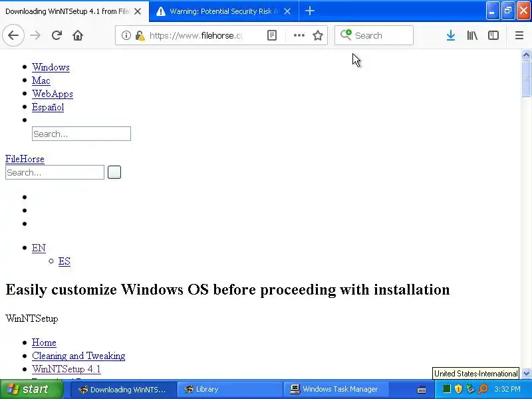The image size is (532, 399).
Task: Click the 3:32 PM clock
Action: (x=507, y=389)
